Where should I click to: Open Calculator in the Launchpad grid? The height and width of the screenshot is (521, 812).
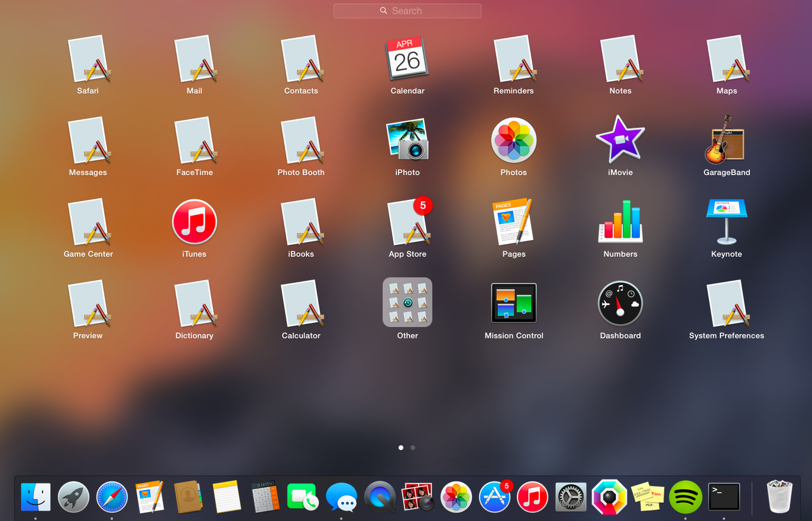pyautogui.click(x=301, y=304)
